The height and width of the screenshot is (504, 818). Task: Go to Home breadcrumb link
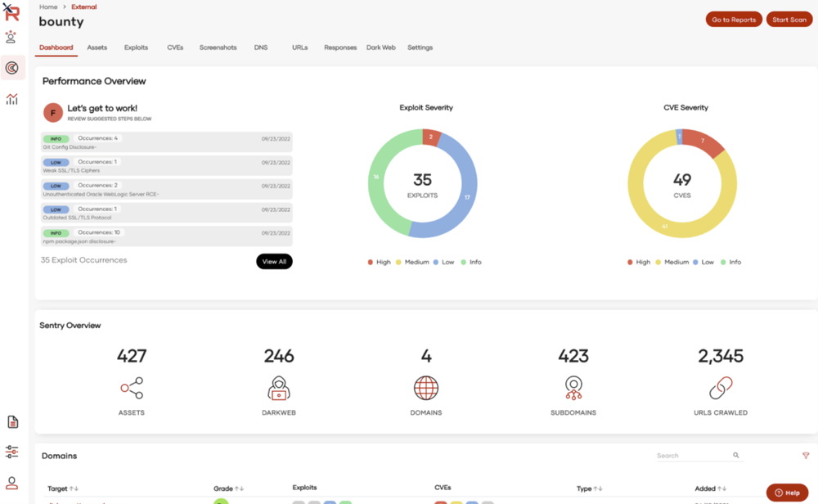point(48,7)
